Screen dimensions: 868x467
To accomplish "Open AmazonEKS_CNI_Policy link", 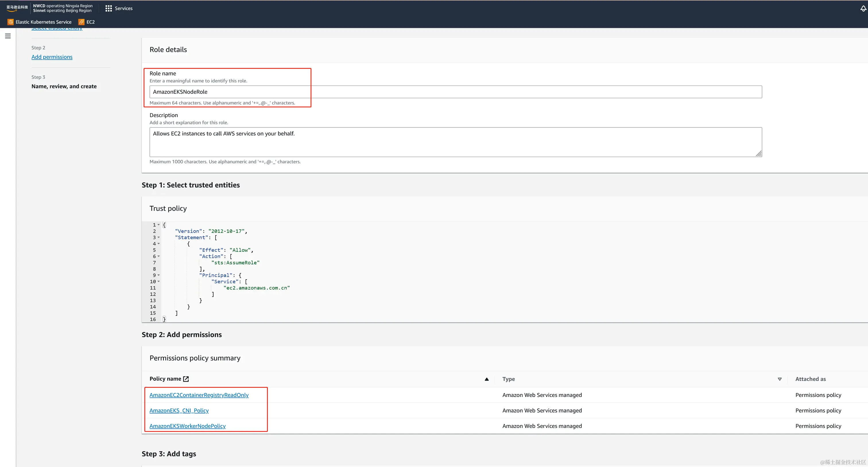I will (x=179, y=410).
